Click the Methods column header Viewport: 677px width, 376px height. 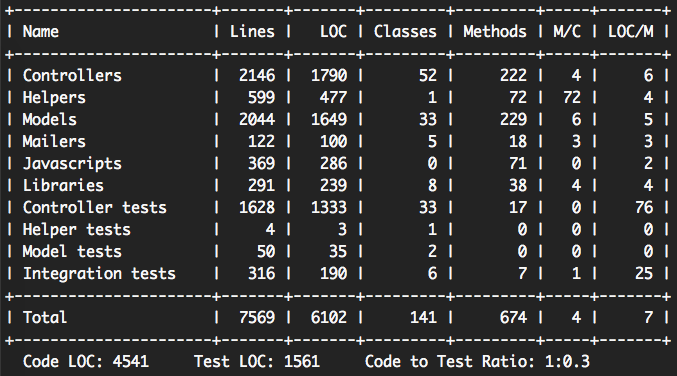coord(495,32)
